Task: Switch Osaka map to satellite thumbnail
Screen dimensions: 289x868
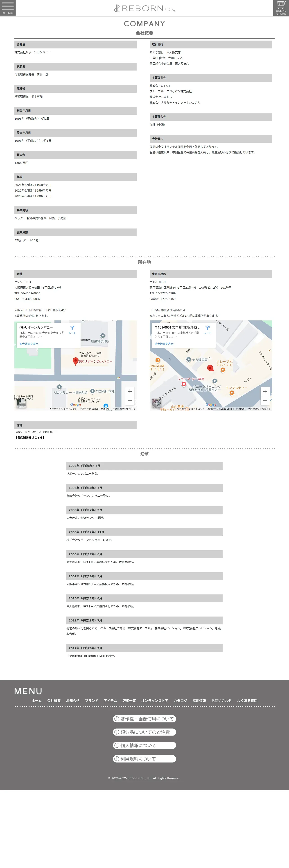Action: pos(21,403)
